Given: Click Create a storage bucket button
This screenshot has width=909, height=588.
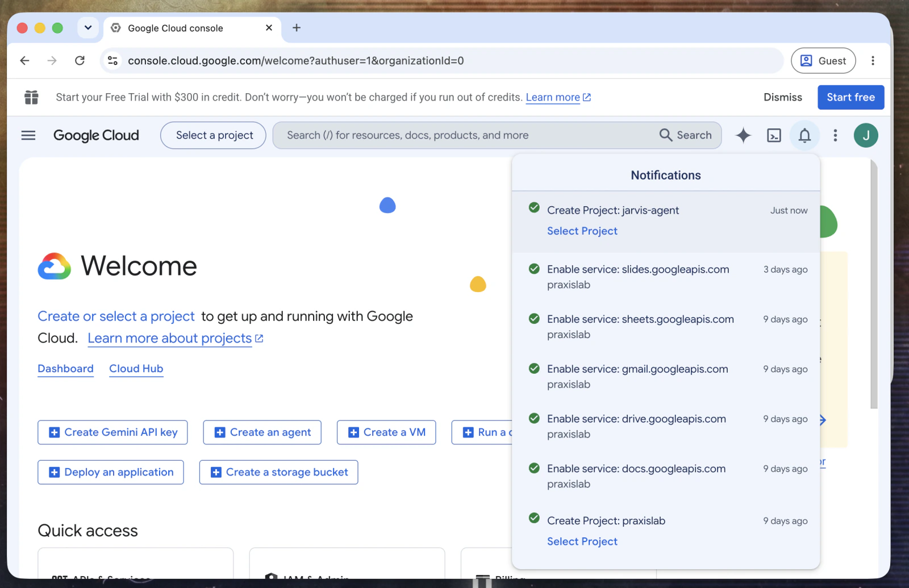Looking at the screenshot, I should coord(278,472).
